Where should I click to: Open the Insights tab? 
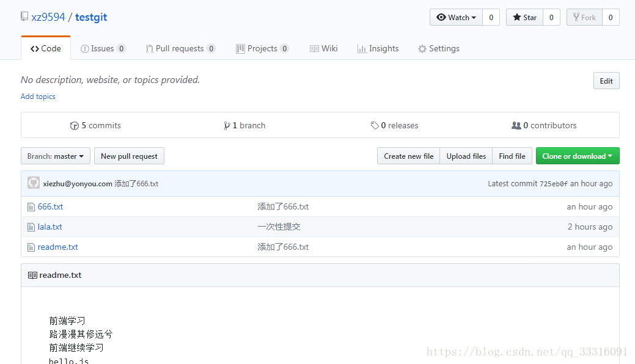click(x=378, y=49)
